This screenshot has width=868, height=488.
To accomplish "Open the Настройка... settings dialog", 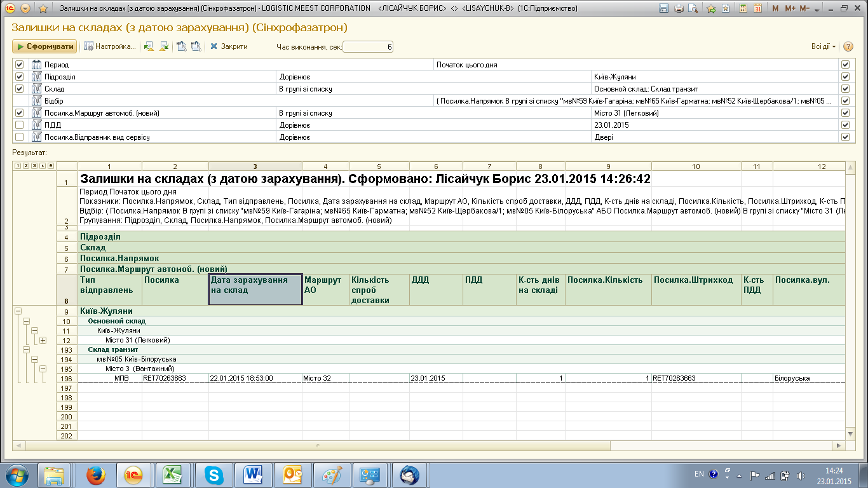I will click(x=110, y=46).
